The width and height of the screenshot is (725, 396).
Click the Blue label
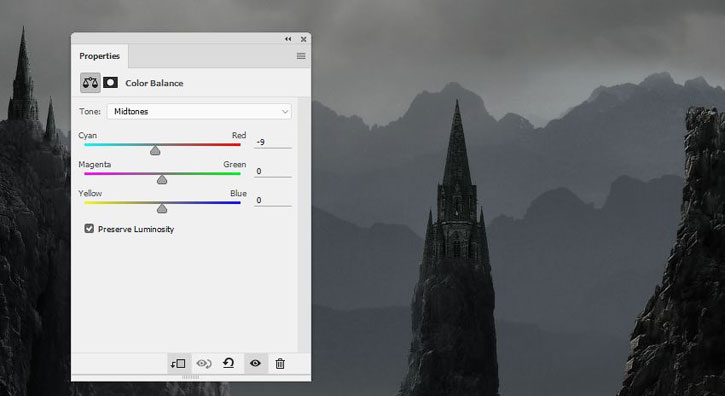coord(239,193)
